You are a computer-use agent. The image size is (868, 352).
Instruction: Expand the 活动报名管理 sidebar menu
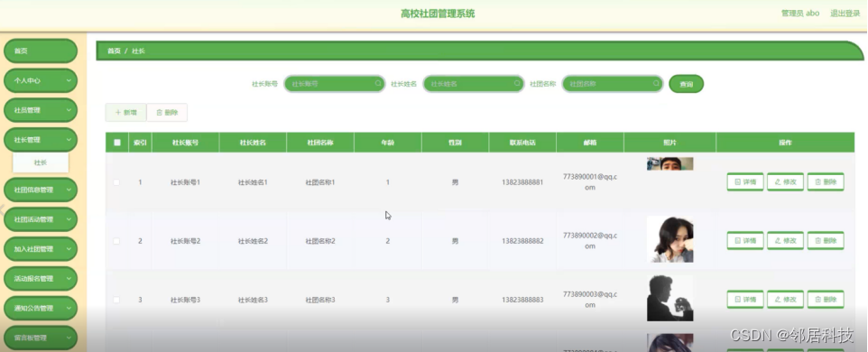tap(41, 278)
